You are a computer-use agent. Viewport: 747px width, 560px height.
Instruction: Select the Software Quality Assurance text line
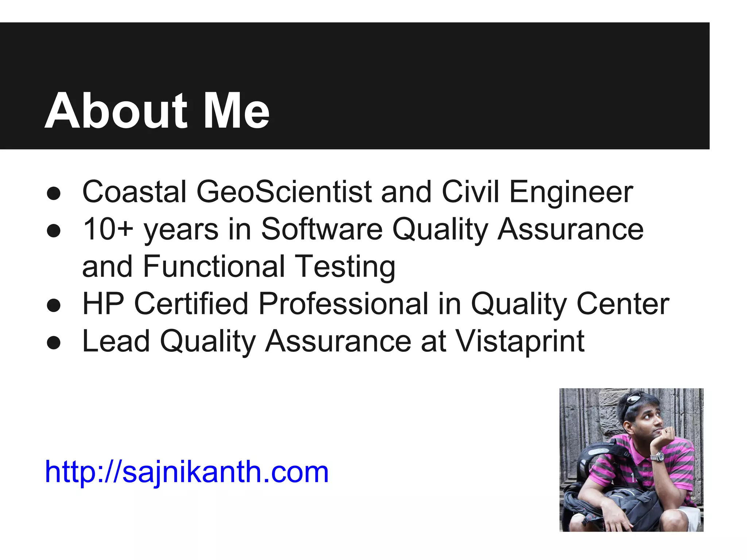(363, 230)
